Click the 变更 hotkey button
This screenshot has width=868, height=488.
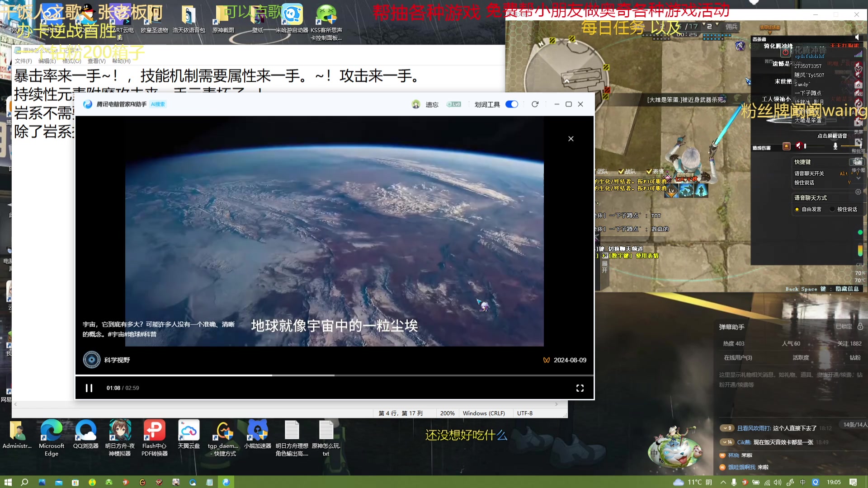pyautogui.click(x=857, y=162)
